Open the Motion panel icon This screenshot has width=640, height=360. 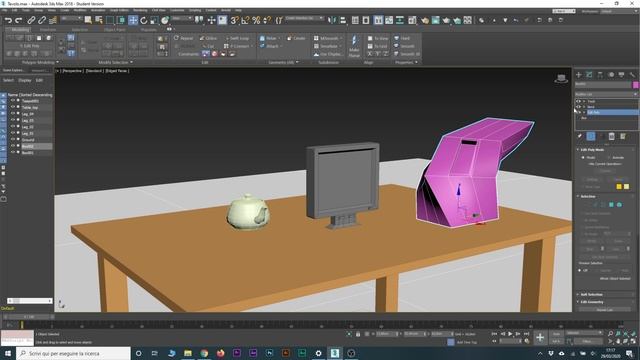[611, 75]
